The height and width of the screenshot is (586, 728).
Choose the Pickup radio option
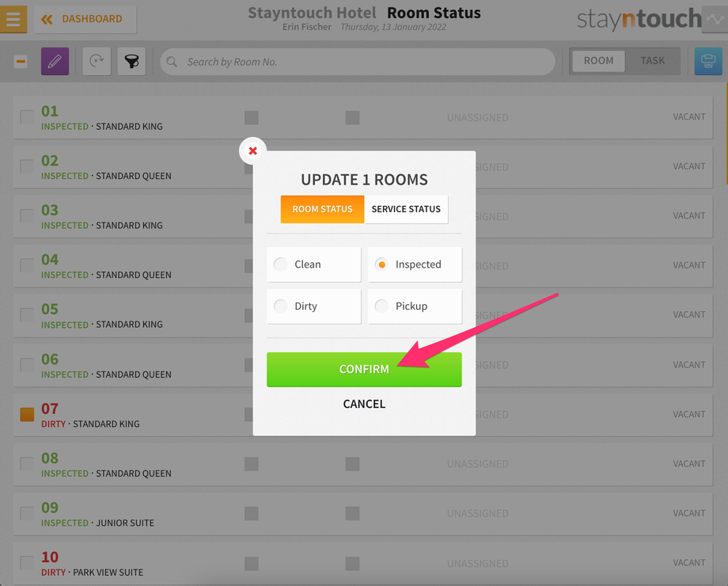pyautogui.click(x=415, y=306)
